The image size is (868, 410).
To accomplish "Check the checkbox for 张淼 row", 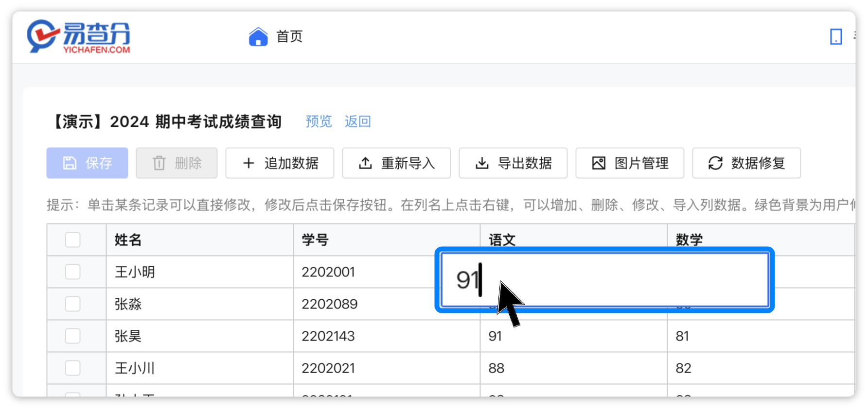I will click(x=72, y=304).
